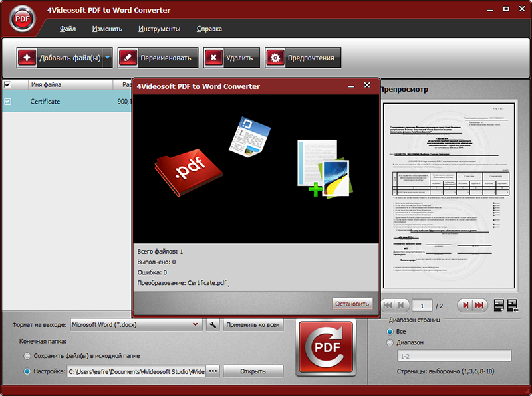Viewport: 532px width, 396px height.
Task: Click the PDF document preview thumbnail
Action: (x=449, y=195)
